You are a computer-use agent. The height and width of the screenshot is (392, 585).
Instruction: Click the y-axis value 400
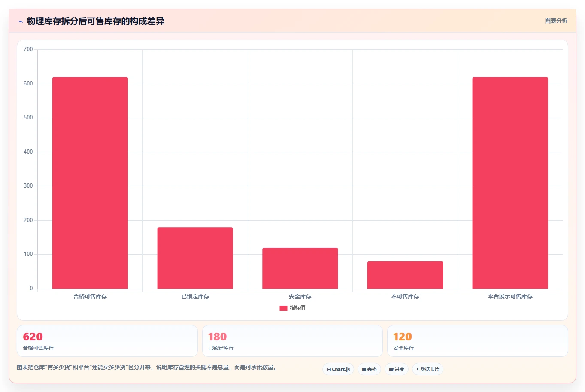[28, 152]
